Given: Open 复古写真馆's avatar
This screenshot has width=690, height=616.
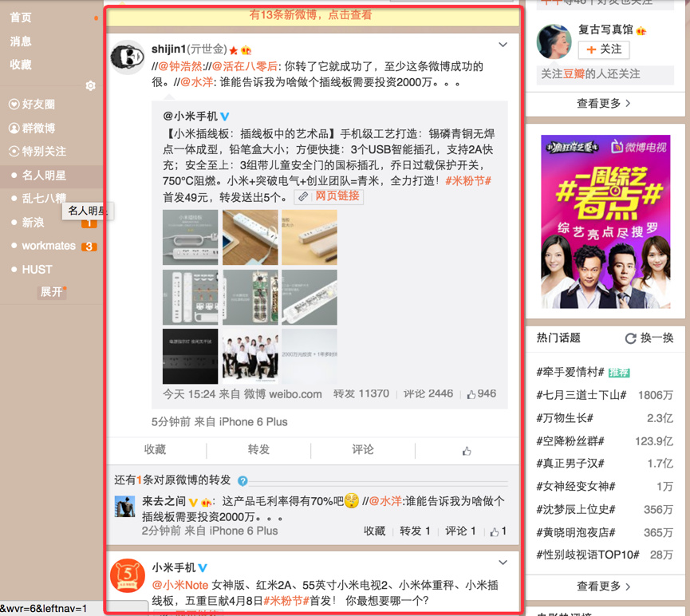Looking at the screenshot, I should click(554, 41).
